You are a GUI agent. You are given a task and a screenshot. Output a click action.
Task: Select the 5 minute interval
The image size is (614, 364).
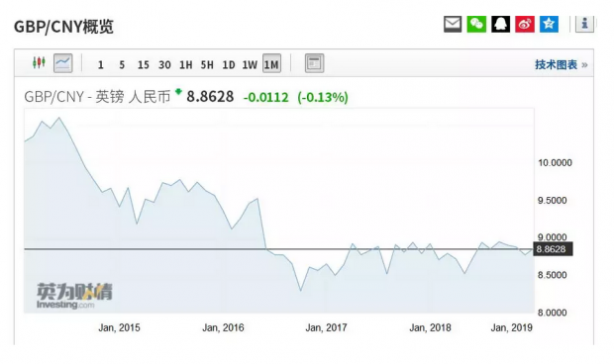pyautogui.click(x=122, y=64)
